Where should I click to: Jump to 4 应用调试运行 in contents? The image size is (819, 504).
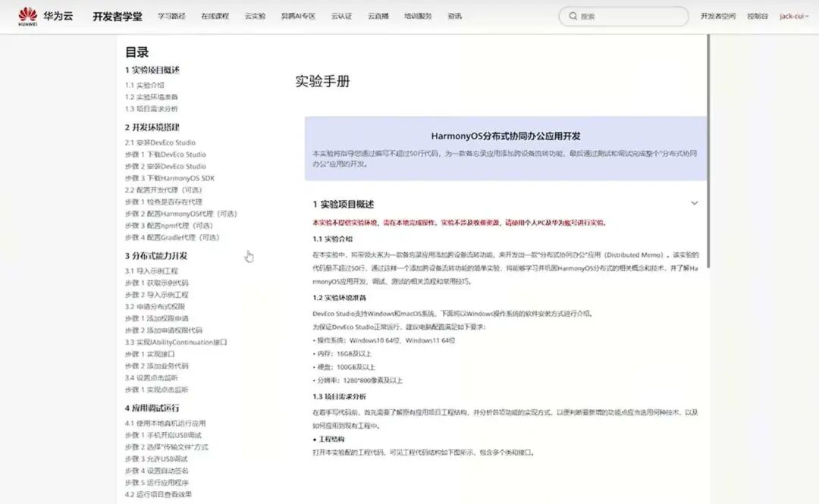pos(152,408)
